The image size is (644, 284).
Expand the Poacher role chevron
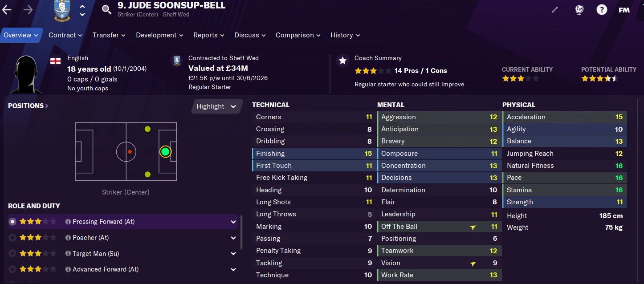pyautogui.click(x=233, y=238)
